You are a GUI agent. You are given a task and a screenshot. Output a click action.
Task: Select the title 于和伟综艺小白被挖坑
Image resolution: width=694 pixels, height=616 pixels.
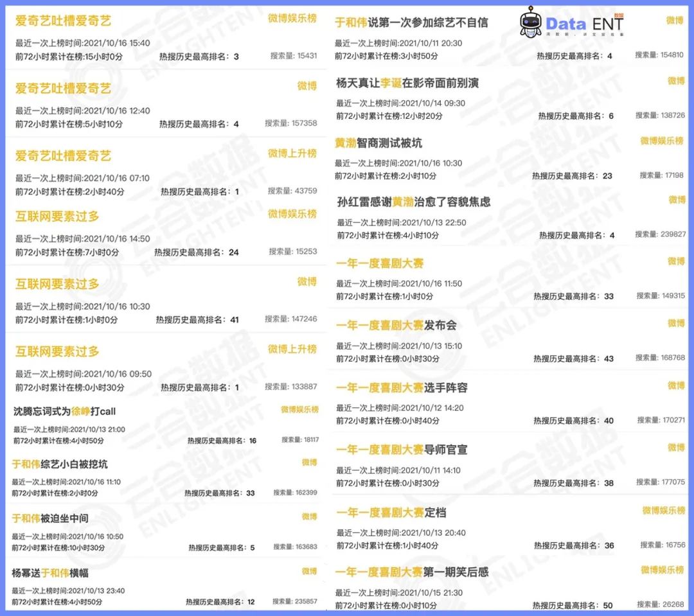coord(60,464)
